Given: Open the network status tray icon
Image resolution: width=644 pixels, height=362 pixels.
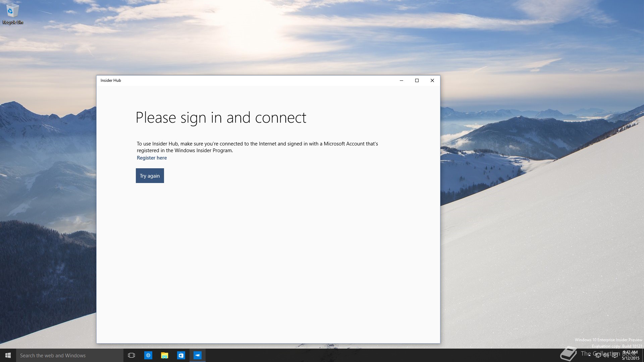Looking at the screenshot, I should (x=598, y=355).
